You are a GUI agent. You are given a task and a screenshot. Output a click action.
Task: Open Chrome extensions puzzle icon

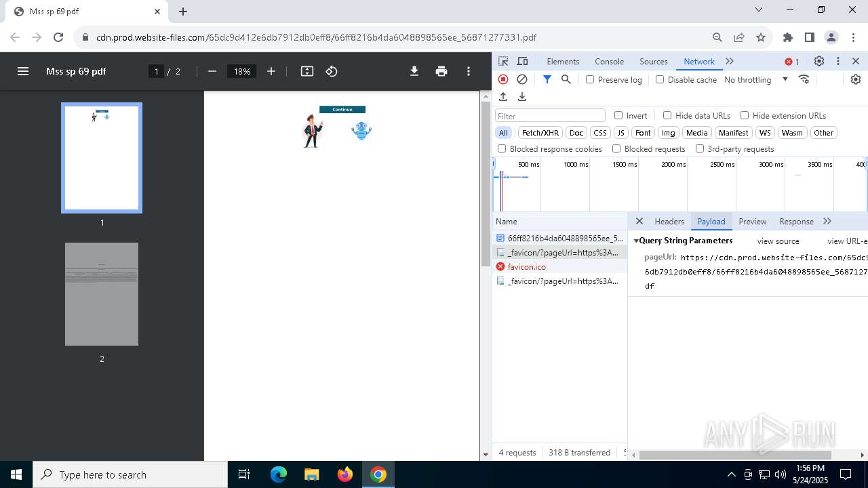coord(788,37)
